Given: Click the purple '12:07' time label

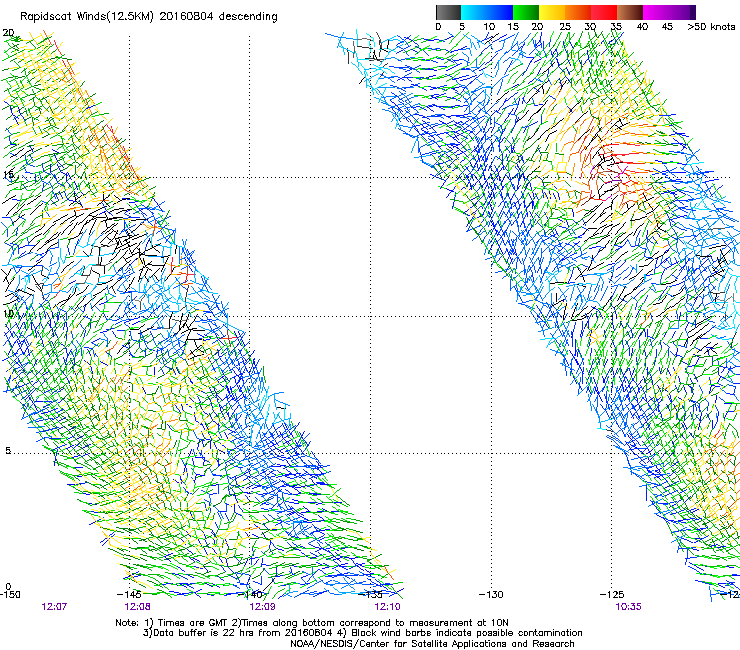Looking at the screenshot, I should point(54,607).
